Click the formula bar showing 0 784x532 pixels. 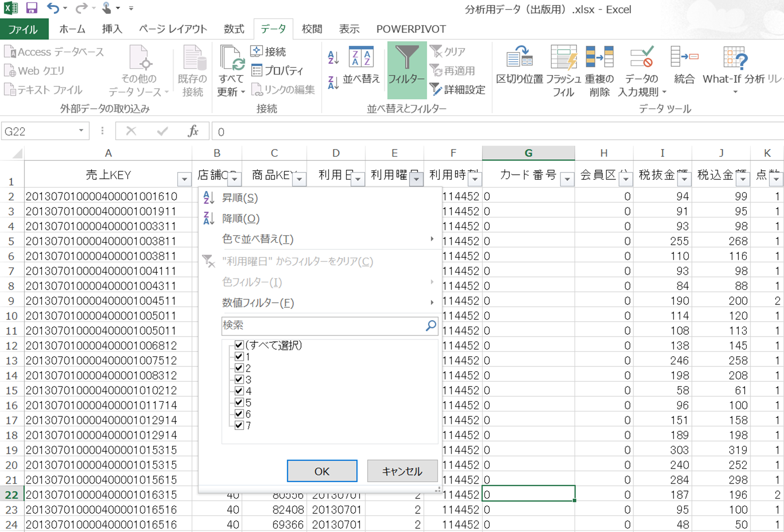click(x=497, y=131)
